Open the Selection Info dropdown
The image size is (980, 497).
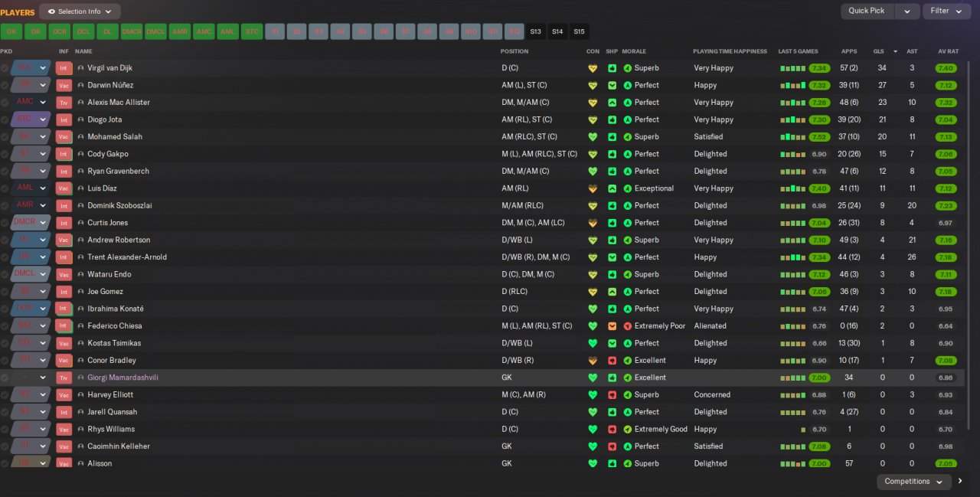(80, 11)
